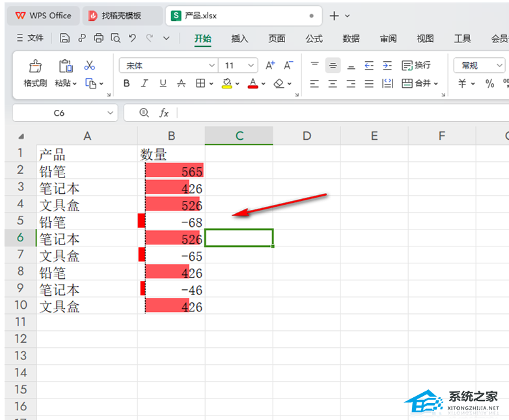Apply yellow fill color bucket

[227, 84]
